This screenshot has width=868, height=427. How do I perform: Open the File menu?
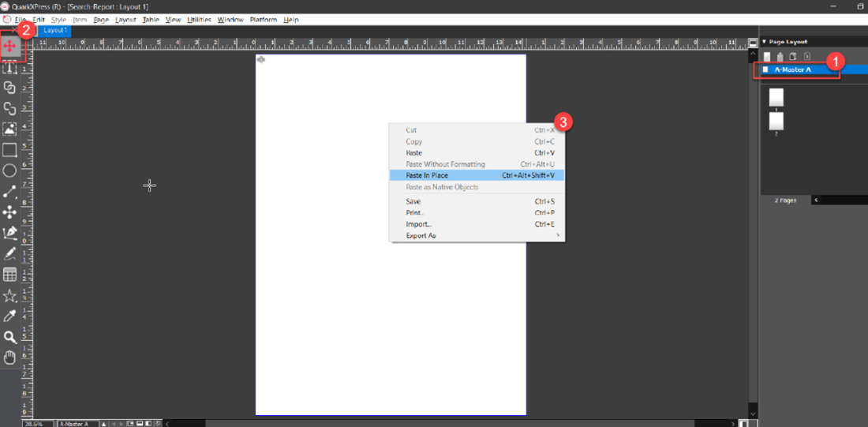[x=21, y=20]
